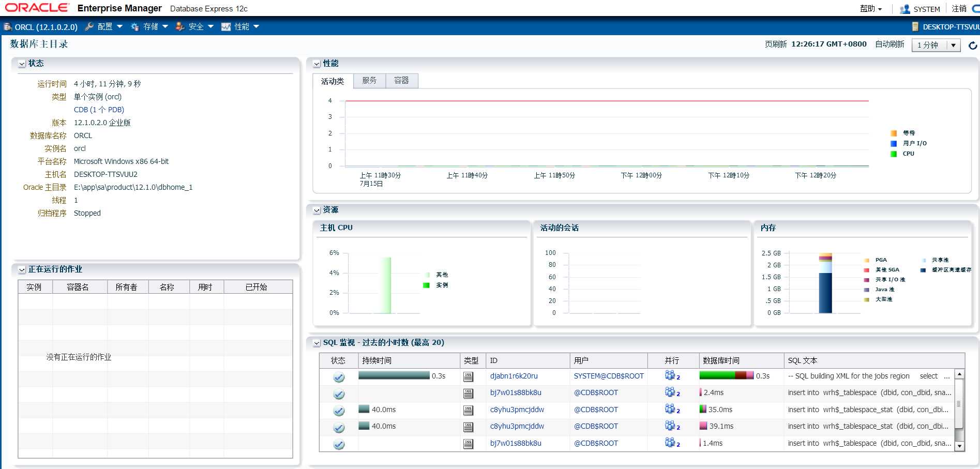Switch to the 服务 tab

click(369, 81)
